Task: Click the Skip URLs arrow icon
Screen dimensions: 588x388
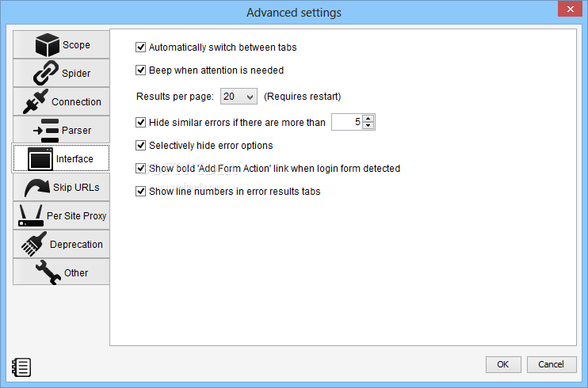Action: pyautogui.click(x=36, y=187)
